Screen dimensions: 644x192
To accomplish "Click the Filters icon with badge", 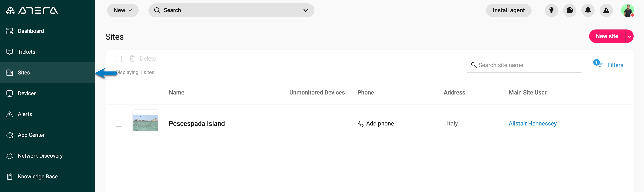I will pos(598,63).
